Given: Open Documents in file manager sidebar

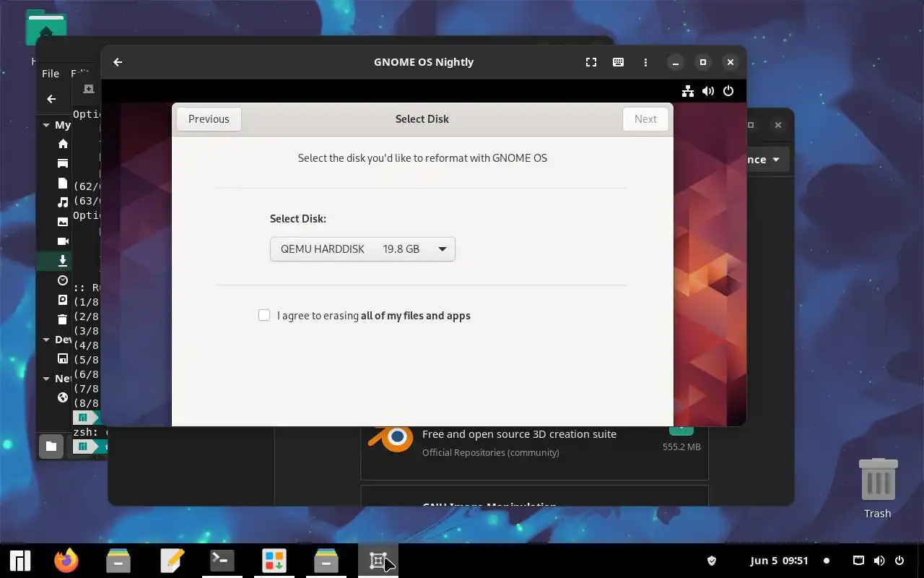Looking at the screenshot, I should tap(63, 183).
